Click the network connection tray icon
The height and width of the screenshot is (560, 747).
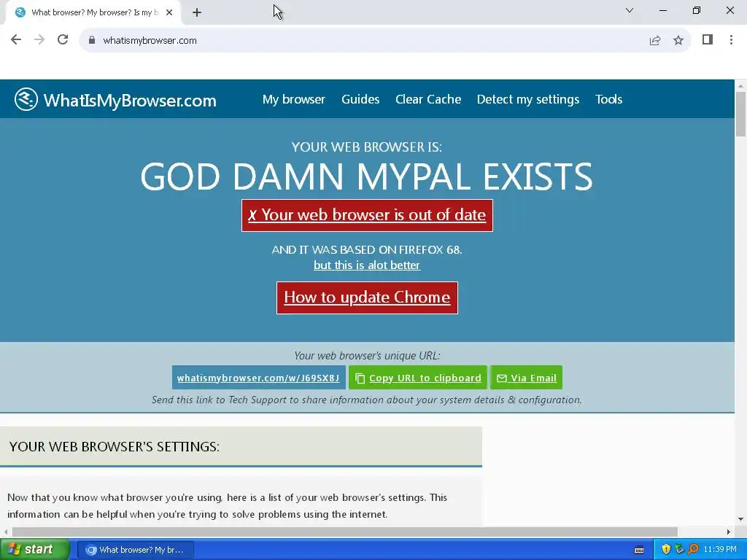point(679,550)
